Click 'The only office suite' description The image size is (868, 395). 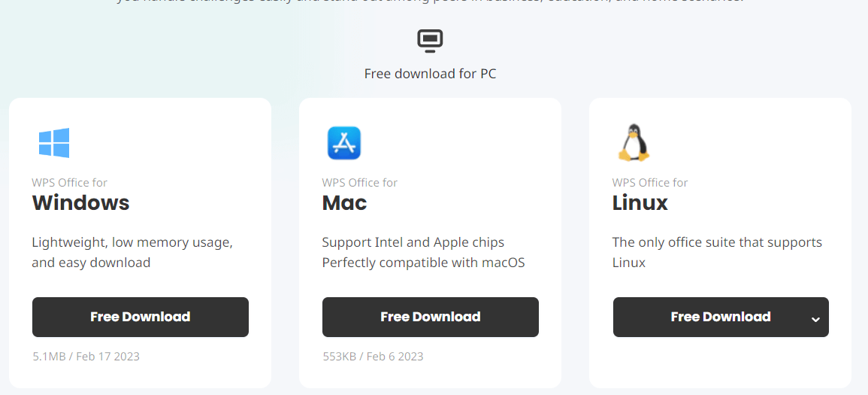pyautogui.click(x=717, y=242)
